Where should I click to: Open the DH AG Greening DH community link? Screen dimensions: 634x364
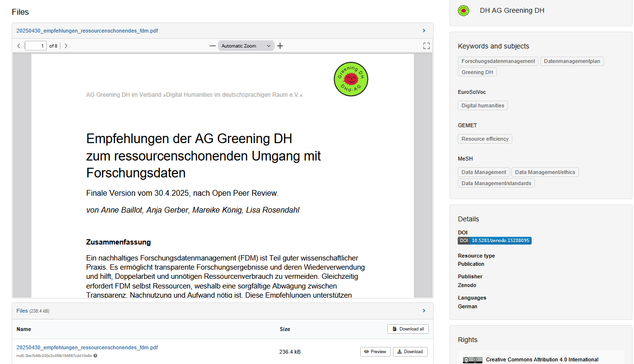(512, 11)
